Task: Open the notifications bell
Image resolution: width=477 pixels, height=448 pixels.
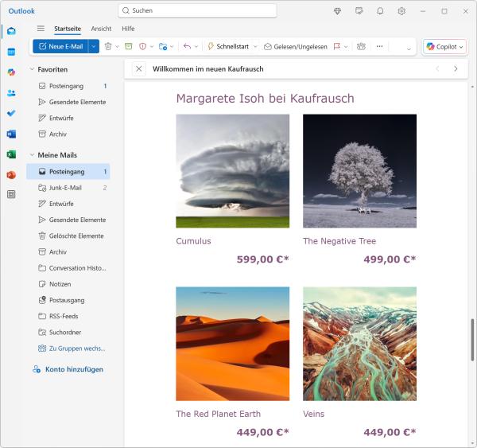Action: [380, 11]
